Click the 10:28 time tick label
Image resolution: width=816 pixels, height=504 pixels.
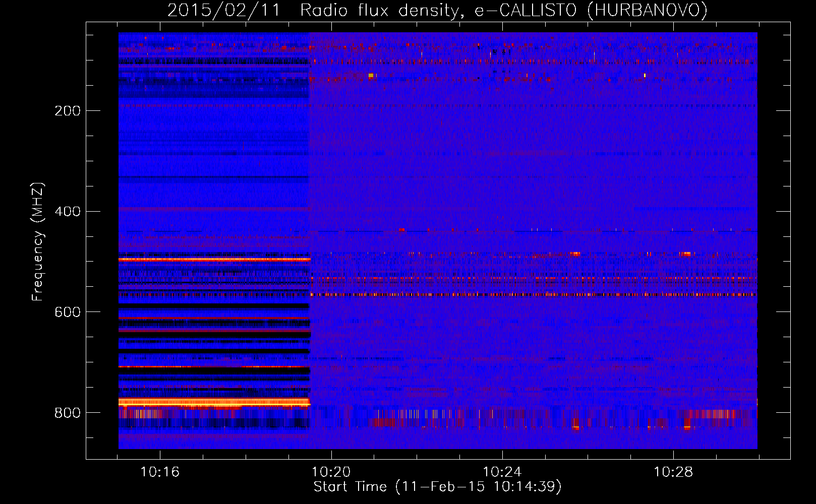coord(673,472)
